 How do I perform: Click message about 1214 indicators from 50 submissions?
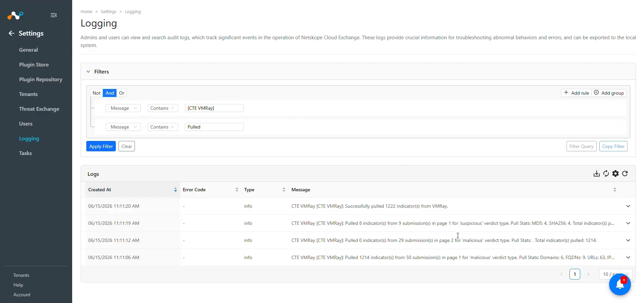453,257
